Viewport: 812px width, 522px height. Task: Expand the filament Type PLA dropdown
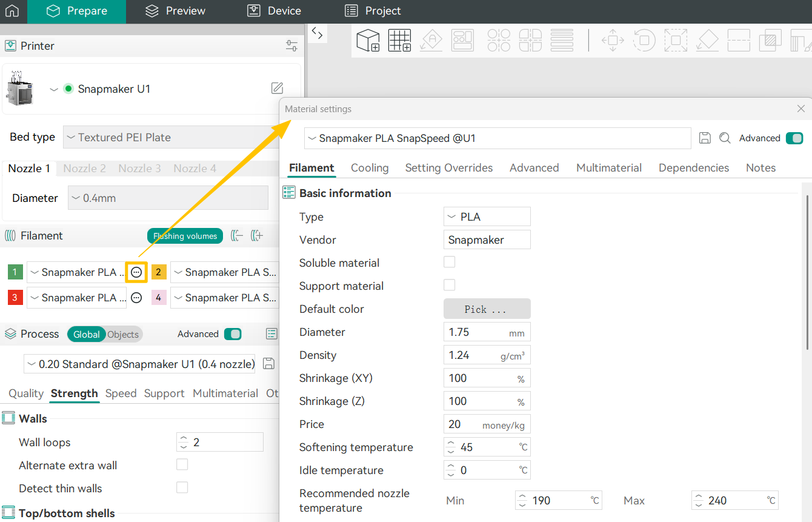point(487,217)
